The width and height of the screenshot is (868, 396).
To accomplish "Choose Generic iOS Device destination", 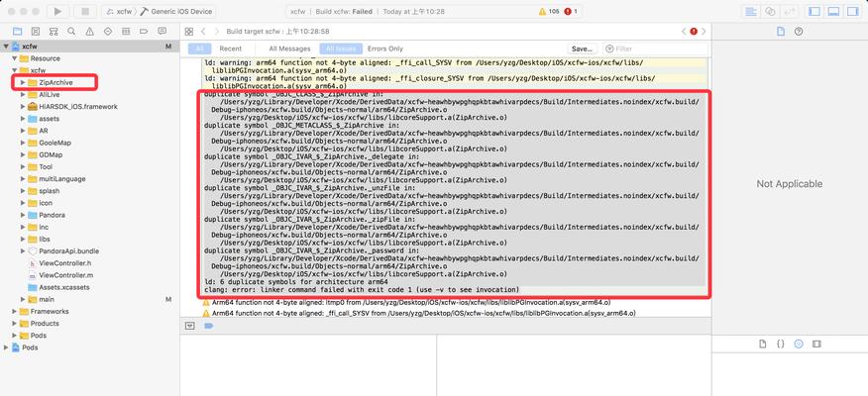I will (176, 11).
